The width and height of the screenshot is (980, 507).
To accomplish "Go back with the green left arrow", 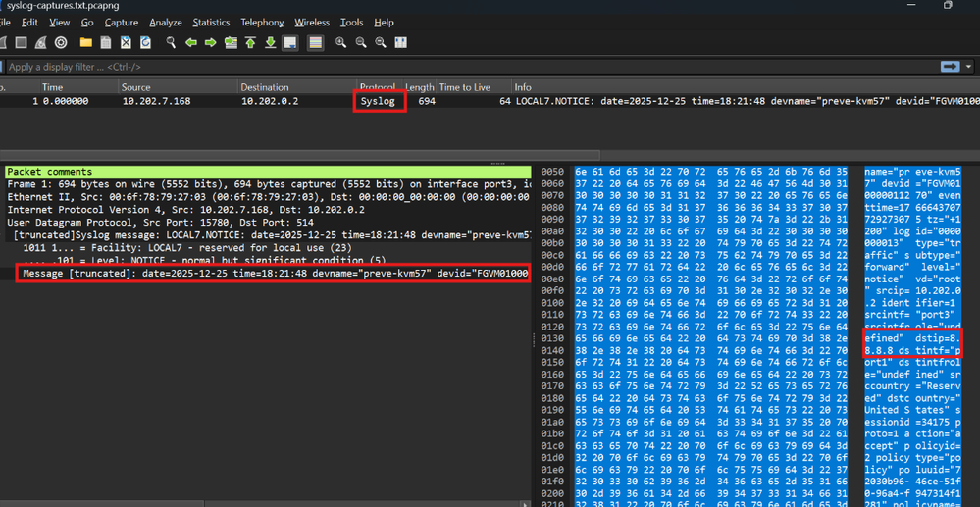I will pos(190,42).
